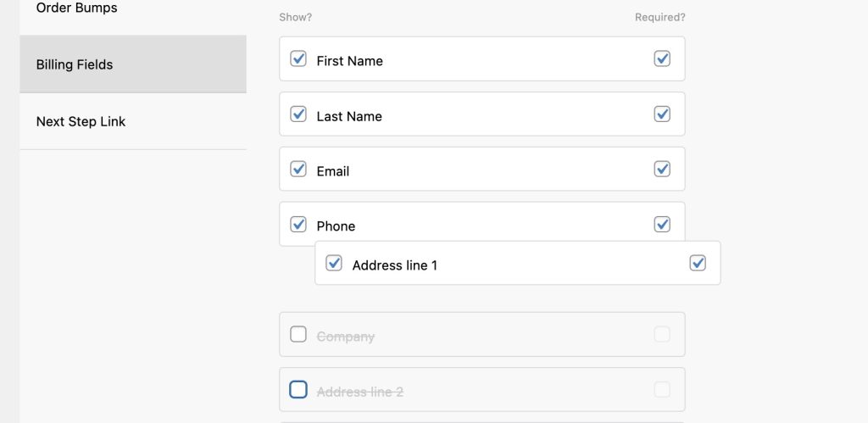Disable the Show checkbox for Phone
The width and height of the screenshot is (868, 423).
[298, 225]
